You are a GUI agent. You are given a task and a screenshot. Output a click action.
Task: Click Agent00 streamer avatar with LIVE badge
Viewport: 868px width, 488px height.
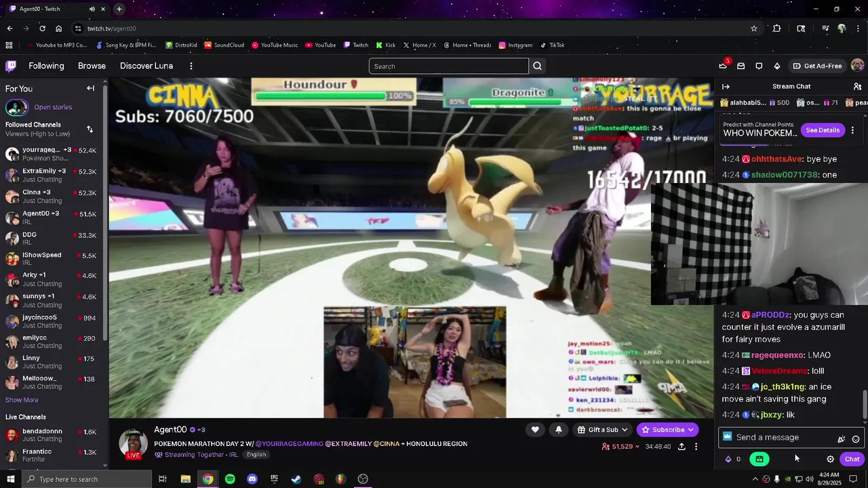pyautogui.click(x=134, y=443)
